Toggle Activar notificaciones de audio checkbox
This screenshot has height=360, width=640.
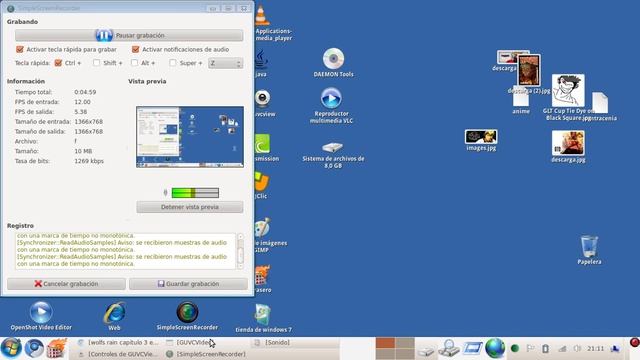pyautogui.click(x=136, y=49)
